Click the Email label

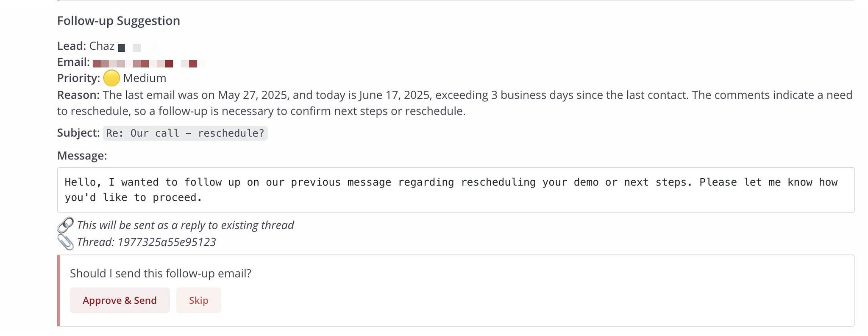click(73, 62)
